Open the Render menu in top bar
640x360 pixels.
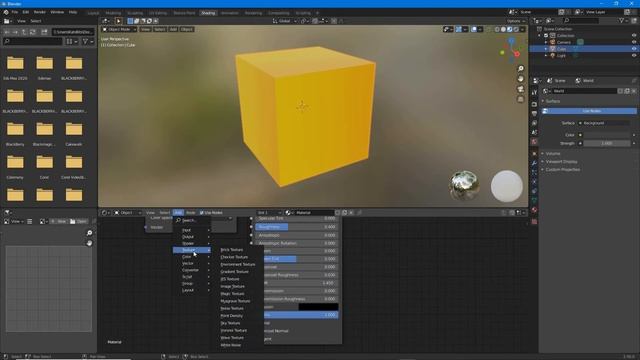tap(40, 12)
